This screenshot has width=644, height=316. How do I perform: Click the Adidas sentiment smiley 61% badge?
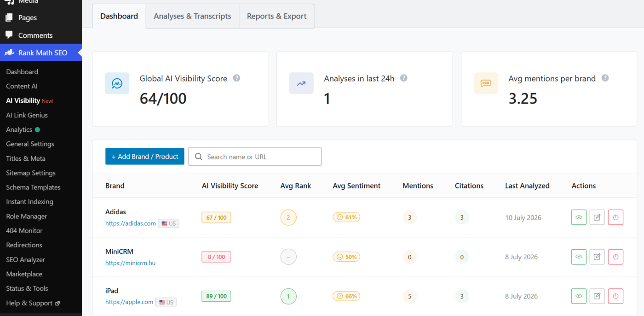pyautogui.click(x=346, y=217)
